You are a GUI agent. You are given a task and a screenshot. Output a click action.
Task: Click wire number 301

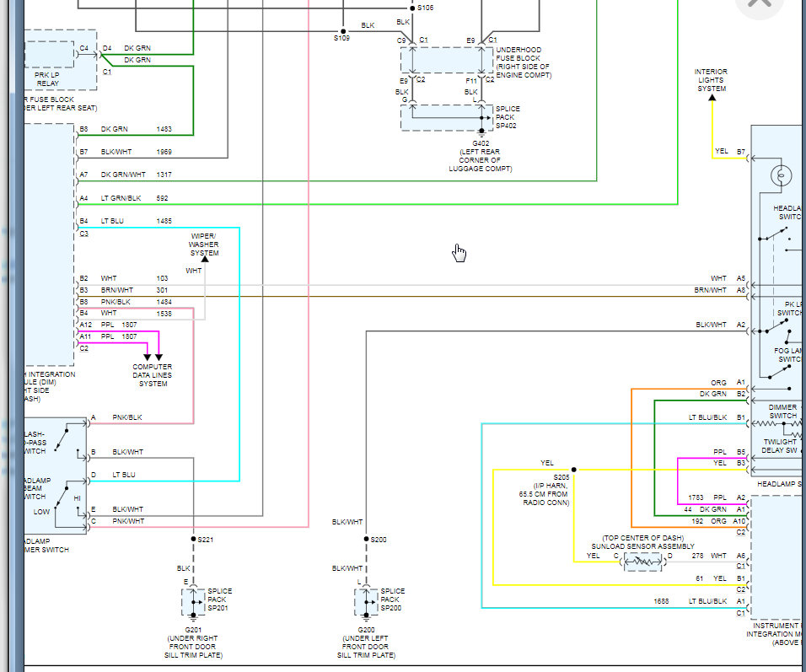click(162, 290)
